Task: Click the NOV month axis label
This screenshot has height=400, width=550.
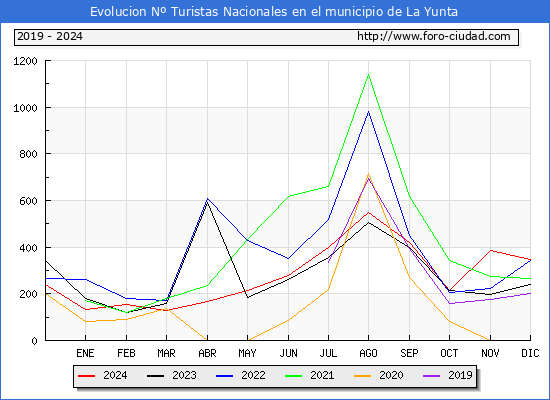Action: pyautogui.click(x=490, y=353)
